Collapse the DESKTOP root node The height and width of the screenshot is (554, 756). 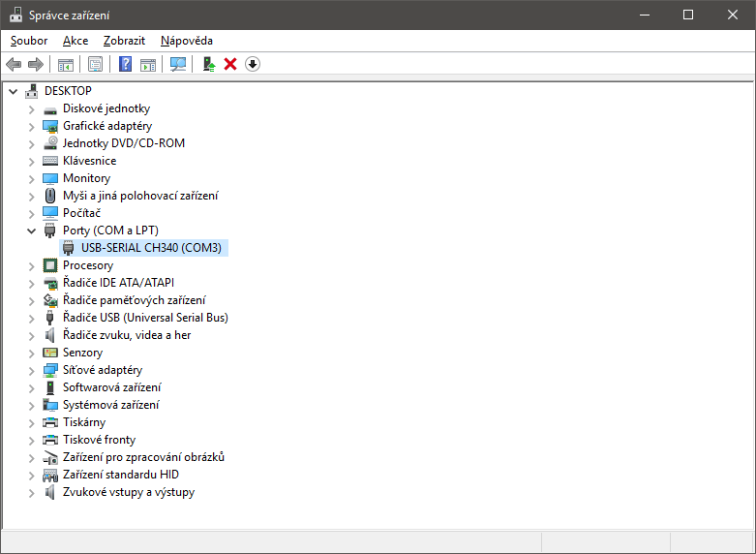coord(14,91)
